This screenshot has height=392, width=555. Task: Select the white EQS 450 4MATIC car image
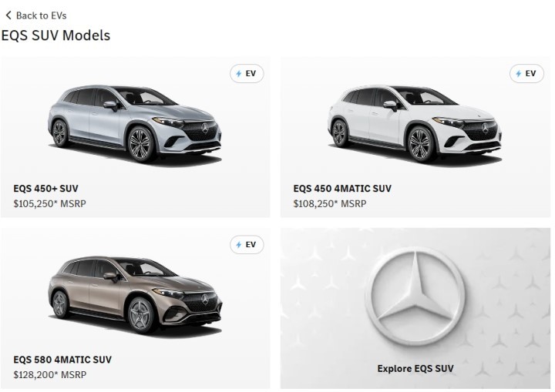coord(415,124)
